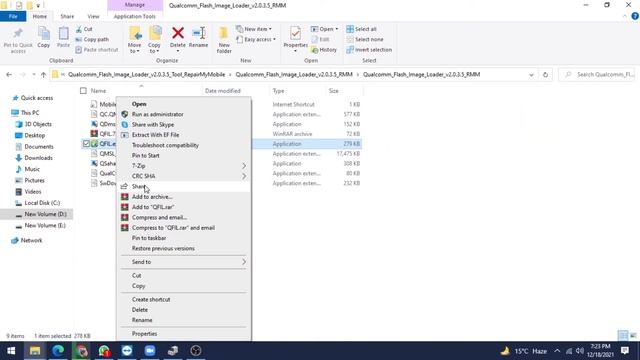
Task: Click Qualcomm_Flash_Image_Loader_v2.0.3.5_Tool_RepairMyMobile breadcrumb
Action: tap(147, 75)
